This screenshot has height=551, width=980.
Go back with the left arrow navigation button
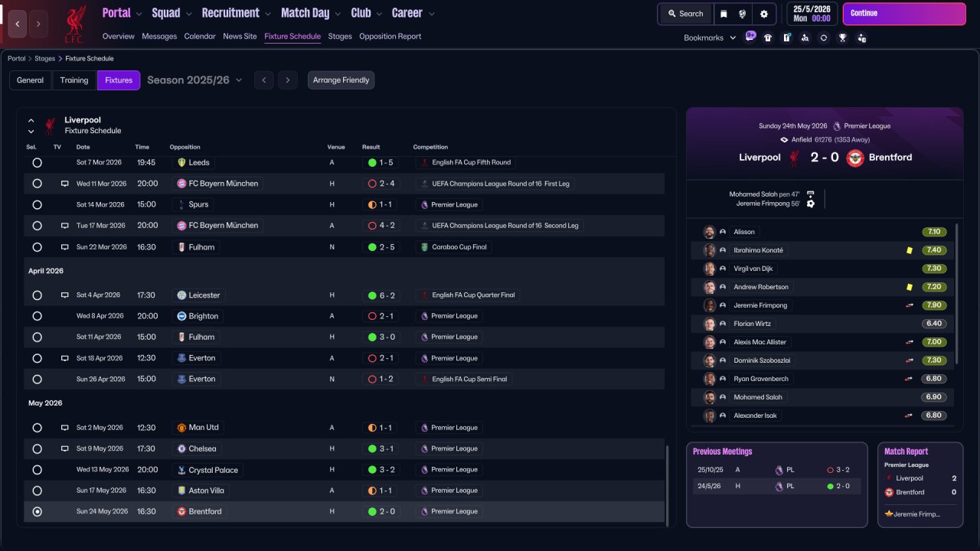(x=17, y=24)
